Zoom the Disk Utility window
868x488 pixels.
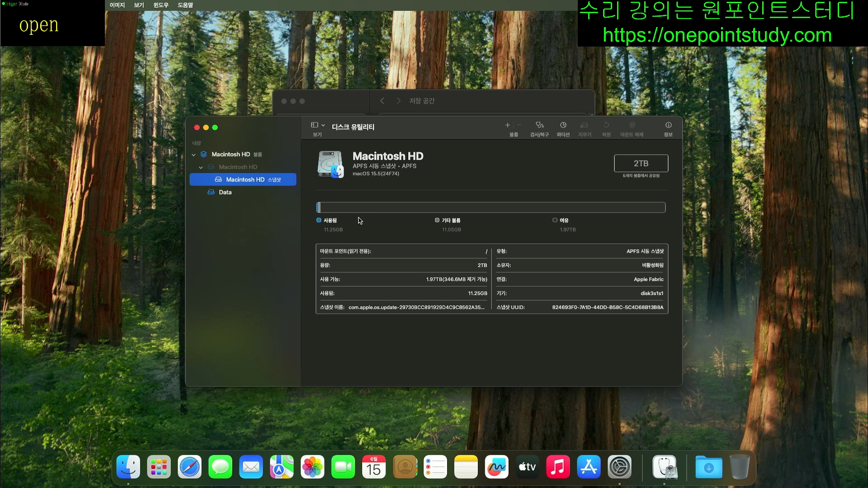click(215, 127)
